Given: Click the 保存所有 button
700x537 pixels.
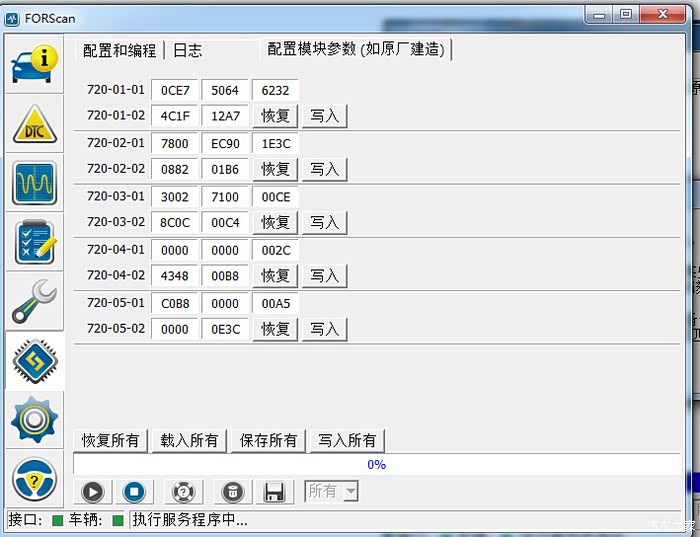Looking at the screenshot, I should click(x=268, y=440).
